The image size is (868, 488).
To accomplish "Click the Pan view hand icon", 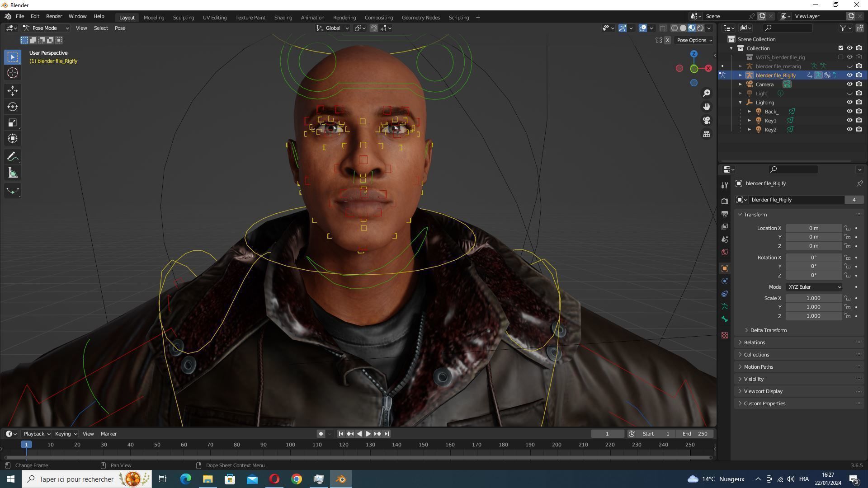I will [x=707, y=107].
